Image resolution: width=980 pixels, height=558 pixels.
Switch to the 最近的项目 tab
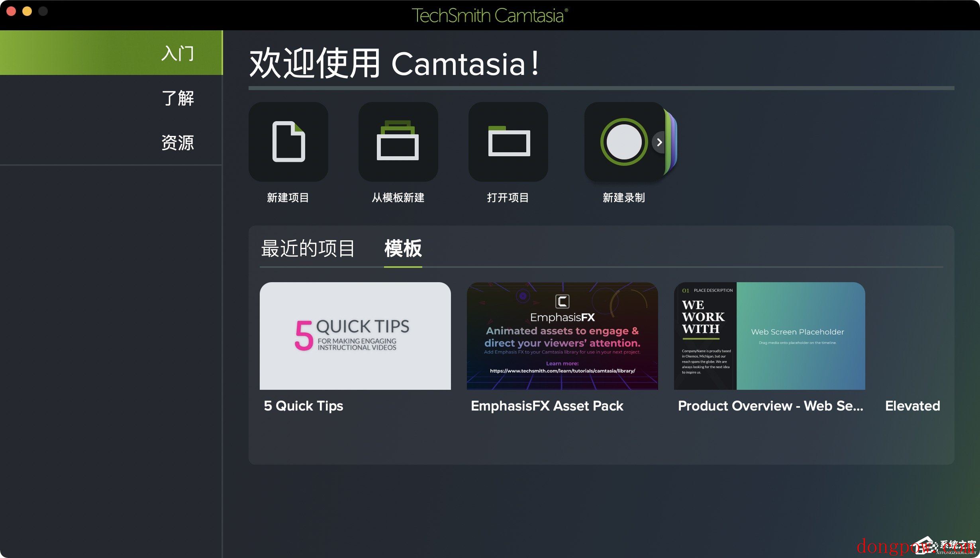(x=308, y=248)
